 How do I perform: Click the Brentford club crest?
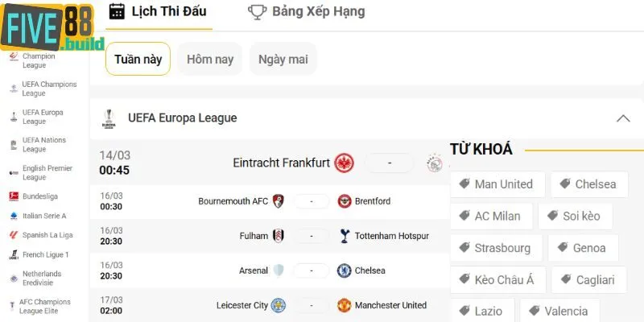[x=345, y=201]
